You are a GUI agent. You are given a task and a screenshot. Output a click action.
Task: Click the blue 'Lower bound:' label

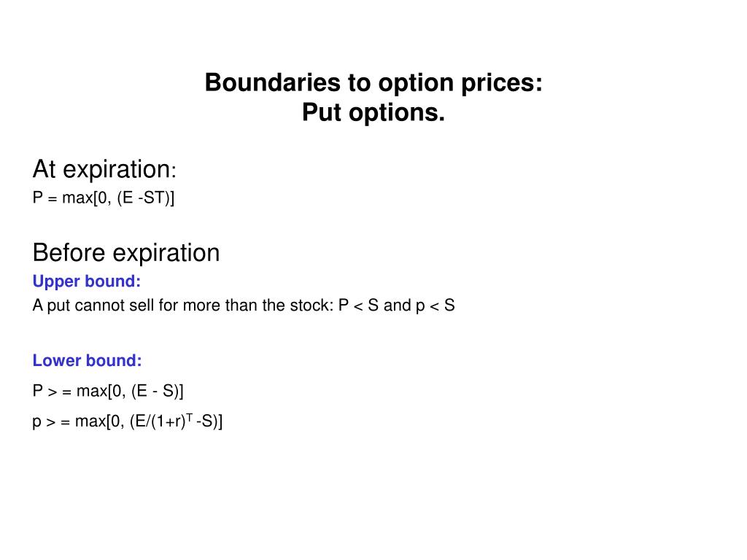pos(88,360)
